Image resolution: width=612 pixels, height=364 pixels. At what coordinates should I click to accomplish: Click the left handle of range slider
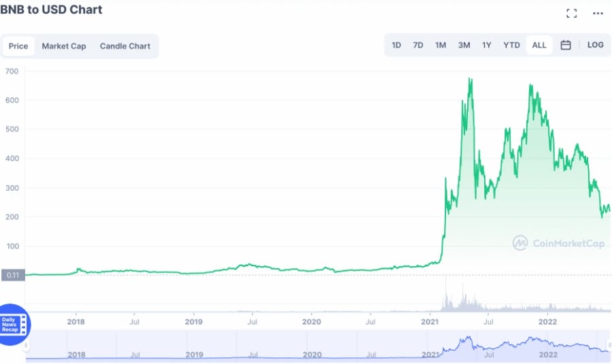pyautogui.click(x=27, y=346)
